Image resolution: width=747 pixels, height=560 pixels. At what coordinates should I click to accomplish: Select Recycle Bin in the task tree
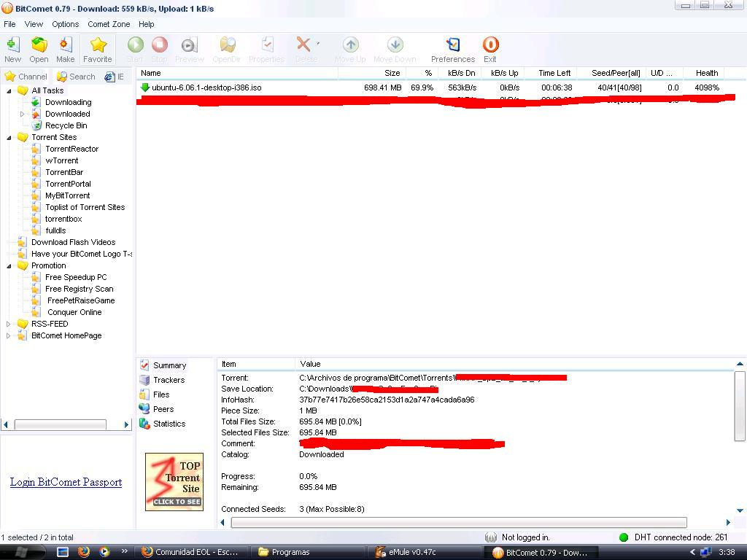point(66,125)
